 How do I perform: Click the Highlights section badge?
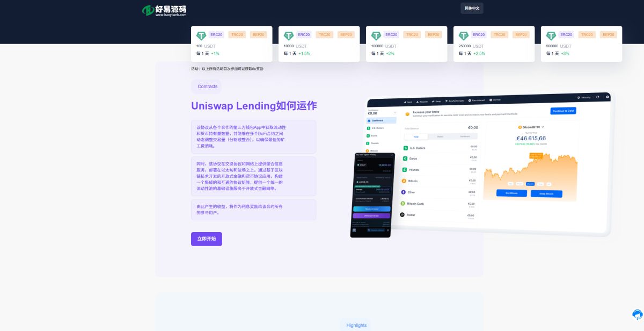pos(356,325)
